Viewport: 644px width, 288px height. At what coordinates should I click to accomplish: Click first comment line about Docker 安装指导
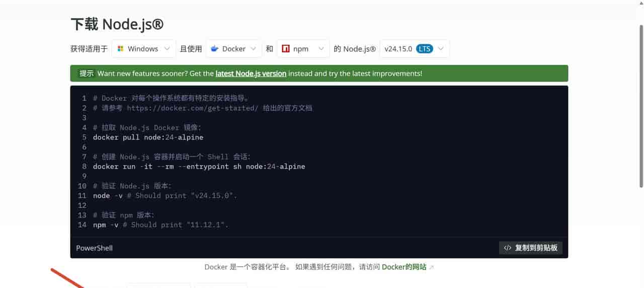point(172,98)
